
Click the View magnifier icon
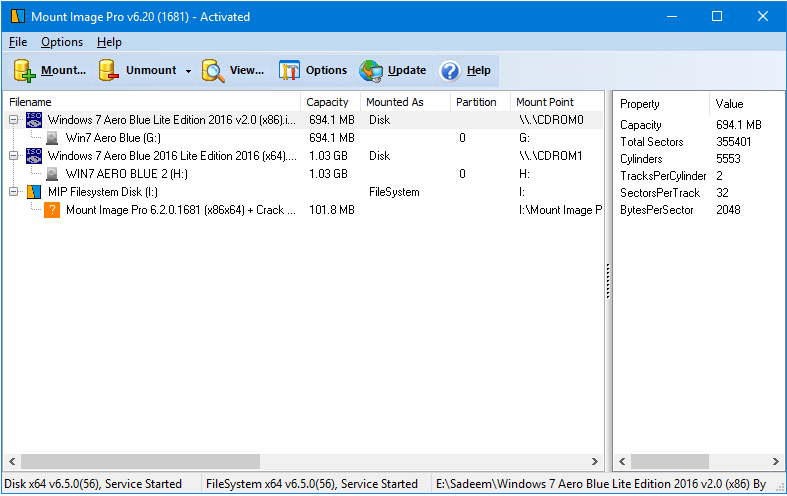point(213,71)
